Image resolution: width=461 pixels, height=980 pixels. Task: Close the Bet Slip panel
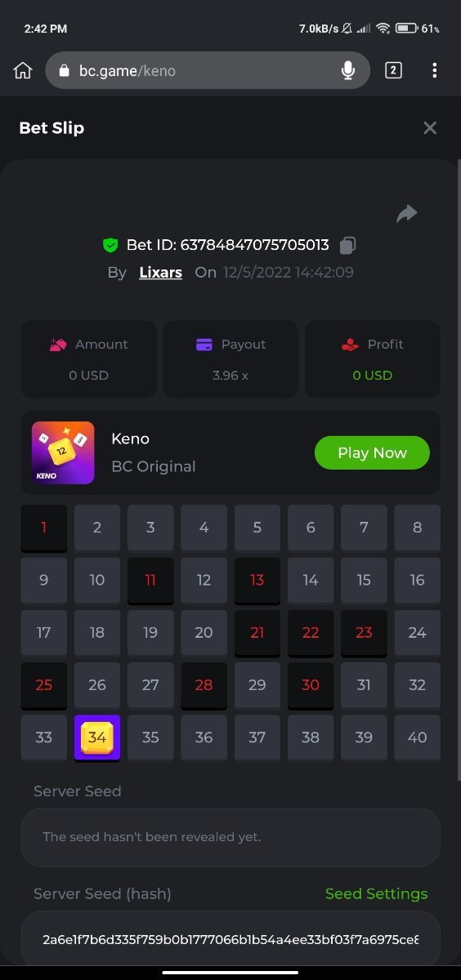click(430, 127)
